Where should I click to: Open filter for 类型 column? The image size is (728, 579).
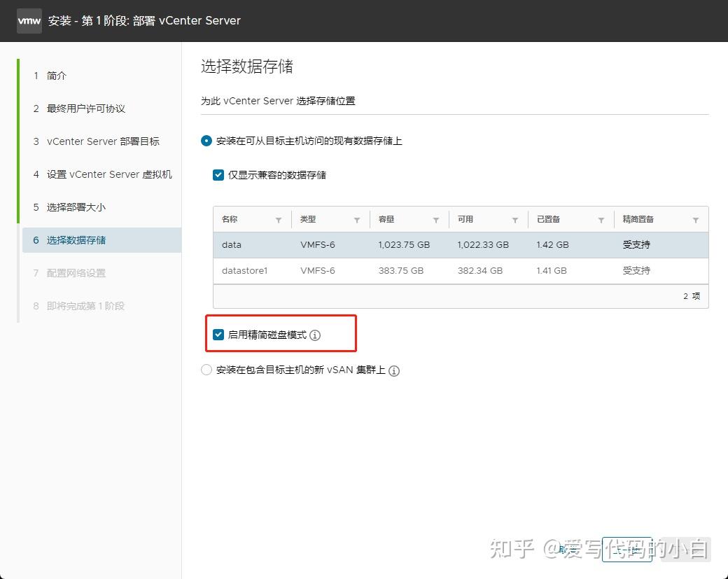357,220
